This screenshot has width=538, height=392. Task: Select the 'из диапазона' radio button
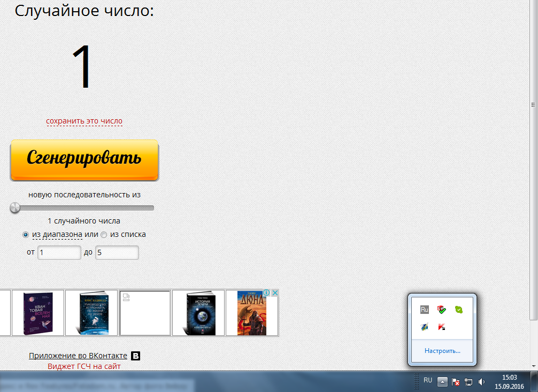[x=26, y=235]
